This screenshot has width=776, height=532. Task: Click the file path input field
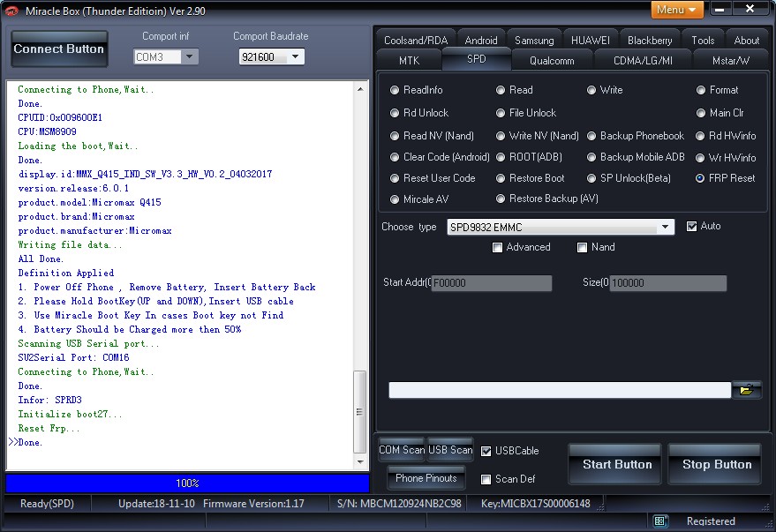click(x=560, y=390)
